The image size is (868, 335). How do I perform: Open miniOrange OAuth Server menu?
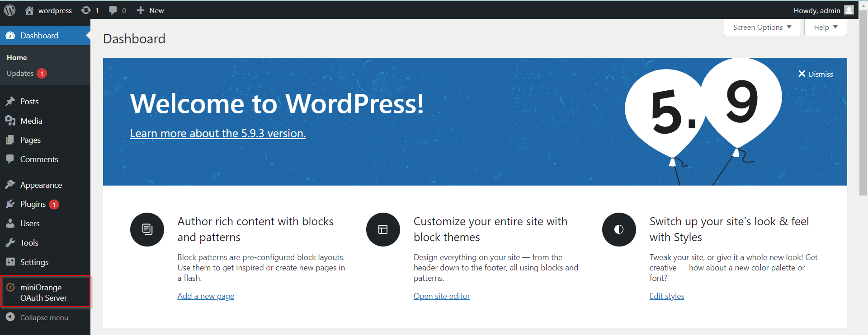pyautogui.click(x=45, y=292)
